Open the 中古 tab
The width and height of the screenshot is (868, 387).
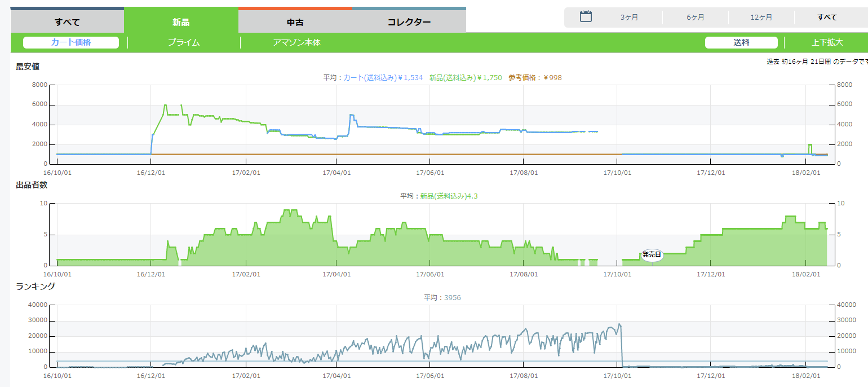[295, 22]
